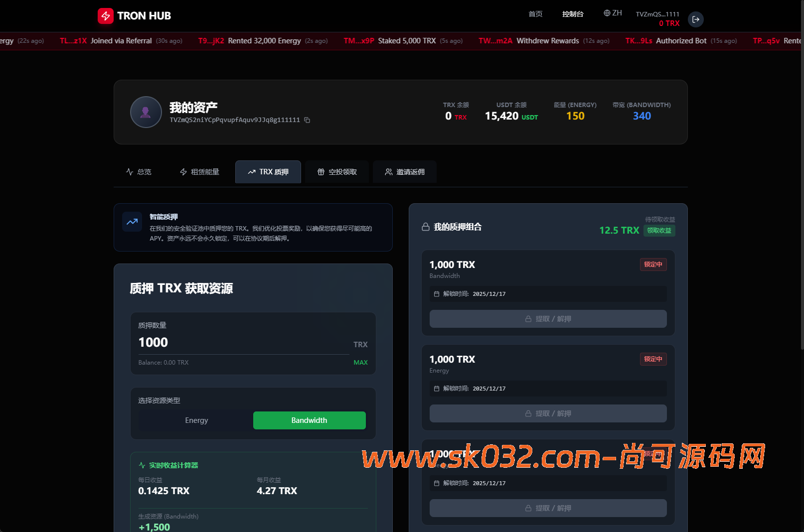Screen dimensions: 804x532
Task: Click the TRON HUB lightning logo
Action: [x=106, y=15]
